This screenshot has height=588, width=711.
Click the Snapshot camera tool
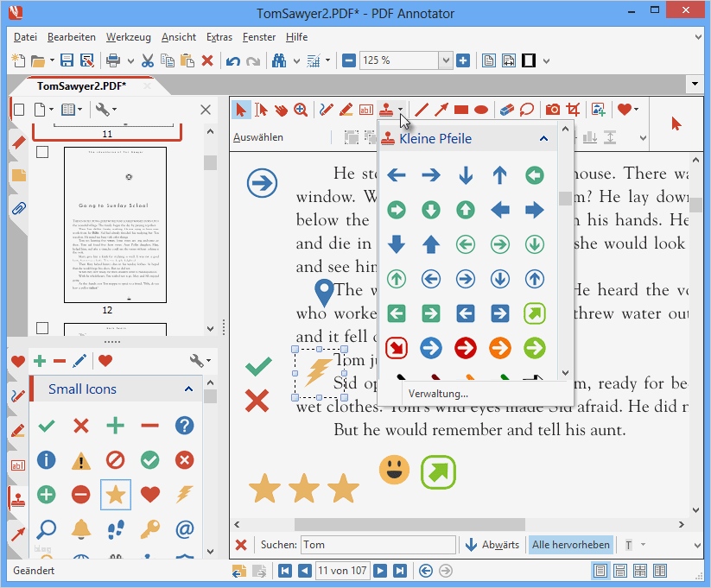coord(552,110)
